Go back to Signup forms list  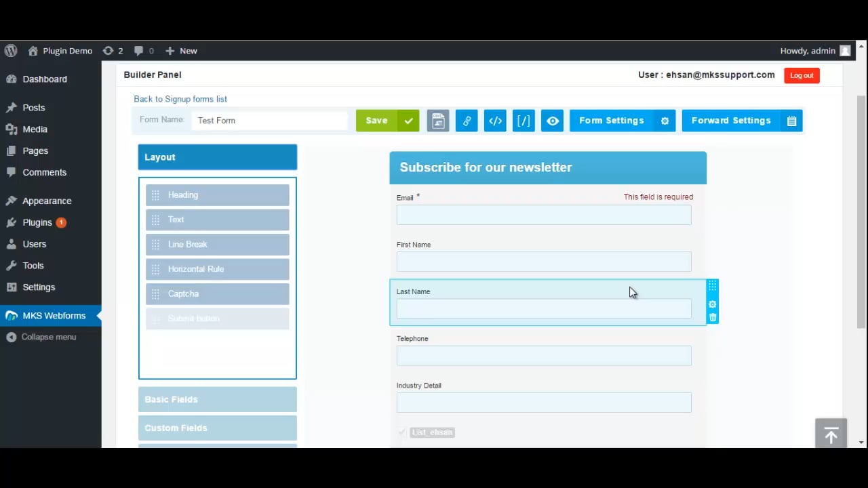pos(180,99)
